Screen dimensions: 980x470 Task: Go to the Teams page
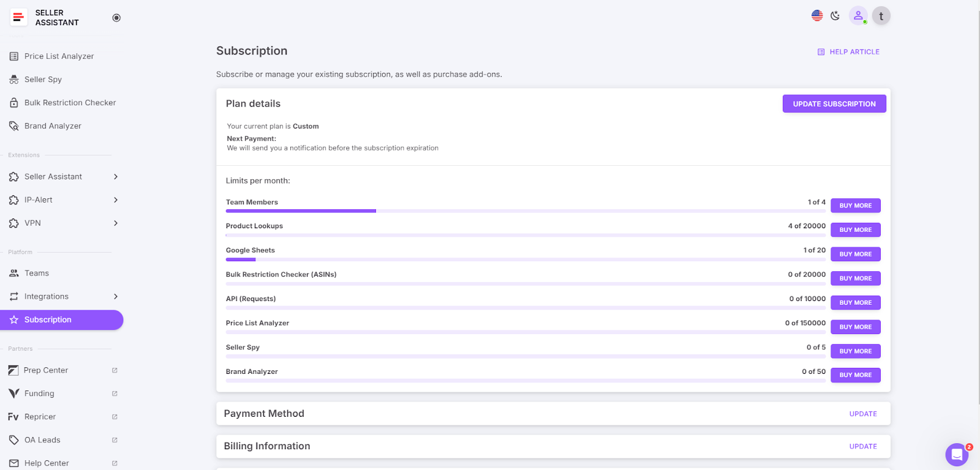[37, 274]
